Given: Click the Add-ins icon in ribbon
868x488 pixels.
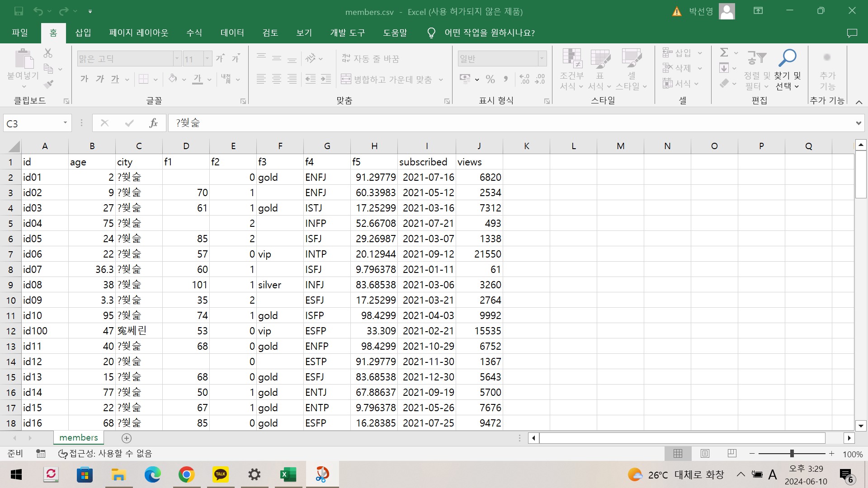Looking at the screenshot, I should click(827, 69).
